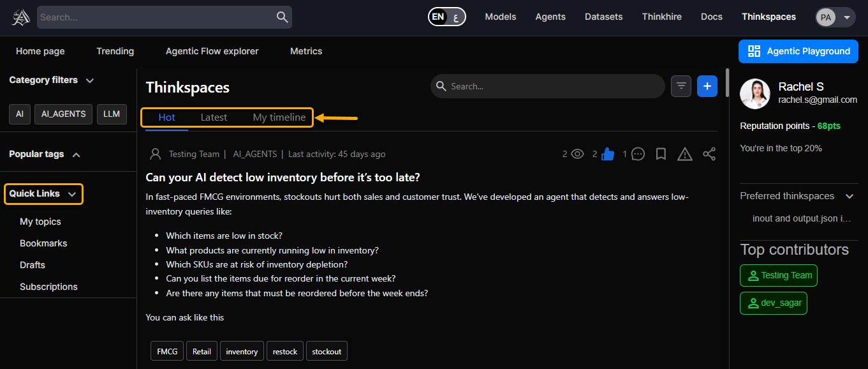
Task: Open the Datasets menu item
Action: pyautogui.click(x=603, y=17)
